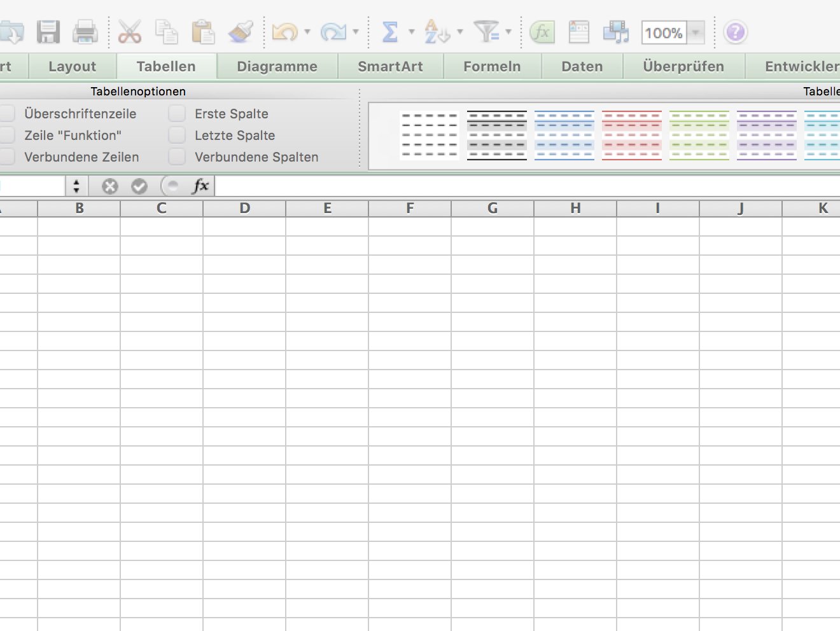Switch to the Tabellen tab
840x631 pixels.
[x=166, y=67]
